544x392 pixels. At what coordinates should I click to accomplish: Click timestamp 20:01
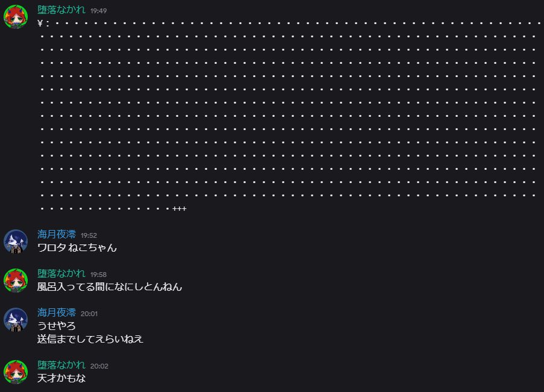coord(89,314)
